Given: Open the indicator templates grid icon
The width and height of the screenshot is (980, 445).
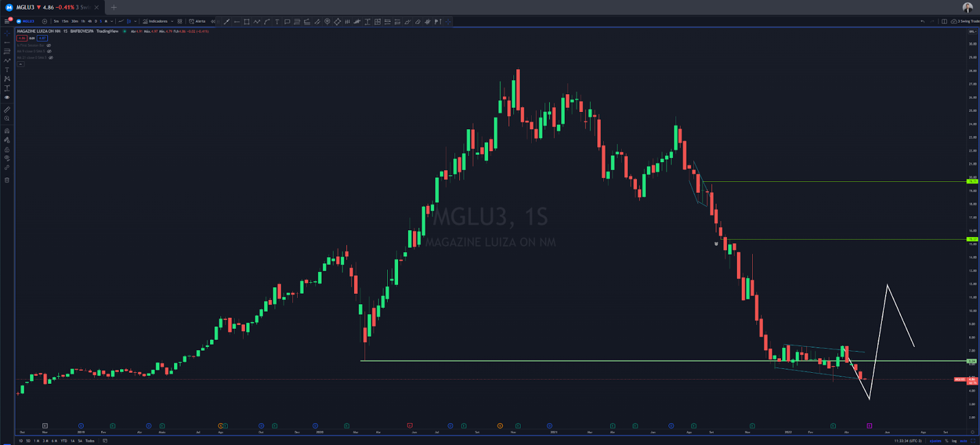Looking at the screenshot, I should 179,21.
